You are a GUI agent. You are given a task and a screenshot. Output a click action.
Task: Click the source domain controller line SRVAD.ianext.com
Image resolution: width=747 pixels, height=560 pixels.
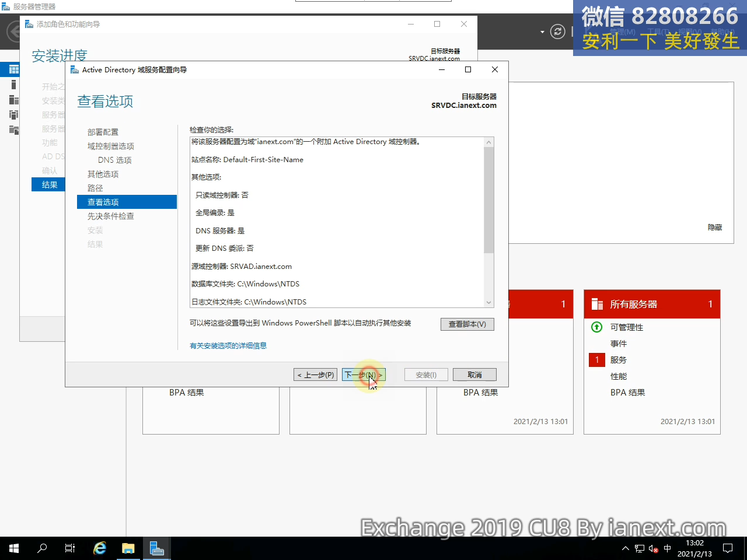coord(242,267)
